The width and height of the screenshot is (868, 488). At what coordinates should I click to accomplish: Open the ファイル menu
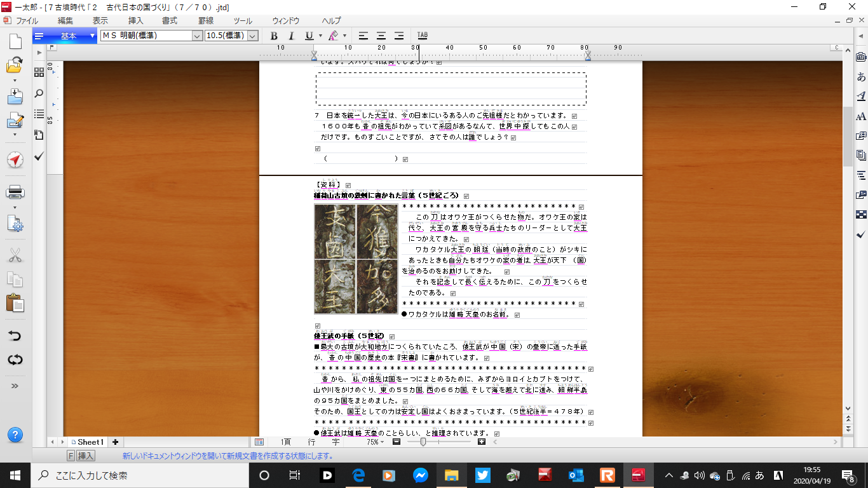click(x=27, y=21)
